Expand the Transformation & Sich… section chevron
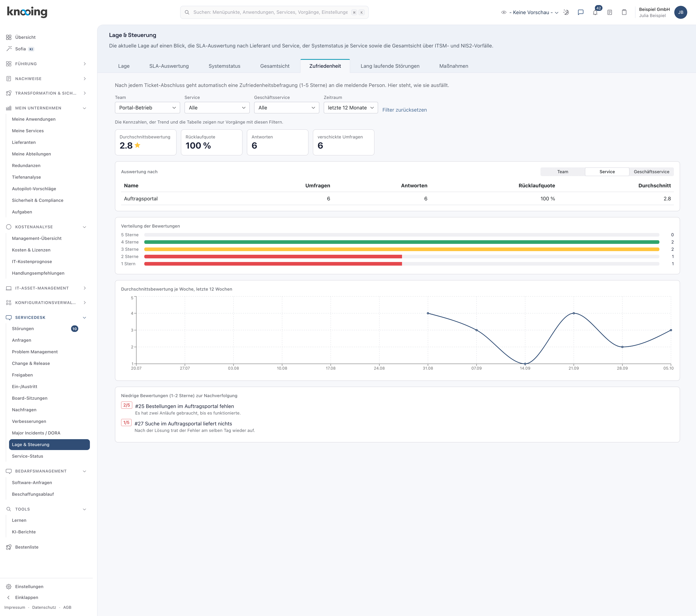The height and width of the screenshot is (616, 696). point(85,93)
